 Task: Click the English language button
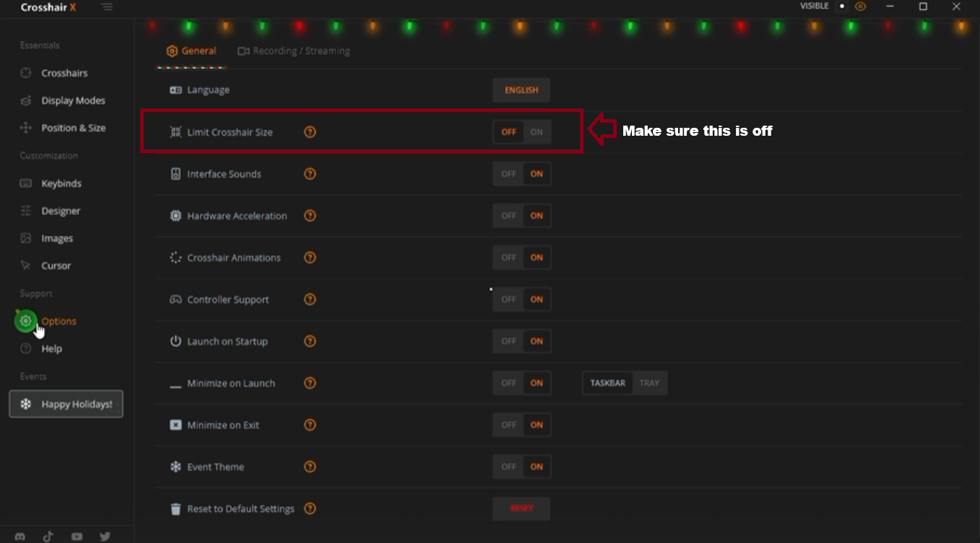click(x=521, y=90)
